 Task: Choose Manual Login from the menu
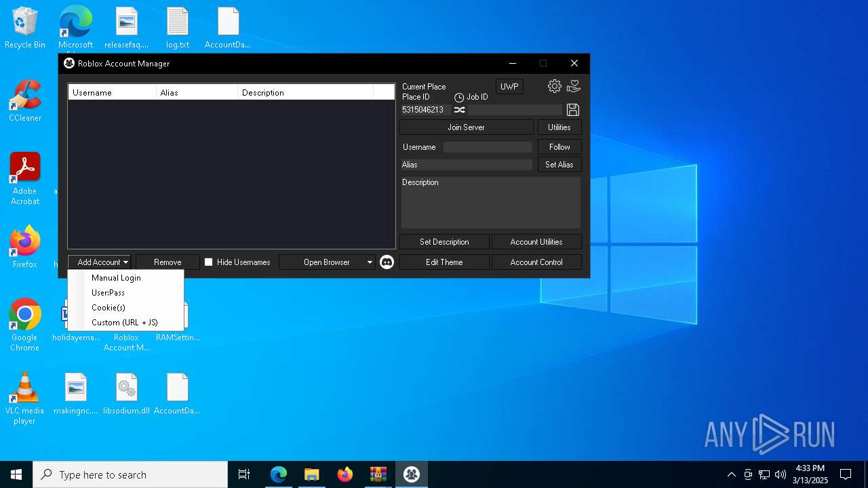(125, 278)
